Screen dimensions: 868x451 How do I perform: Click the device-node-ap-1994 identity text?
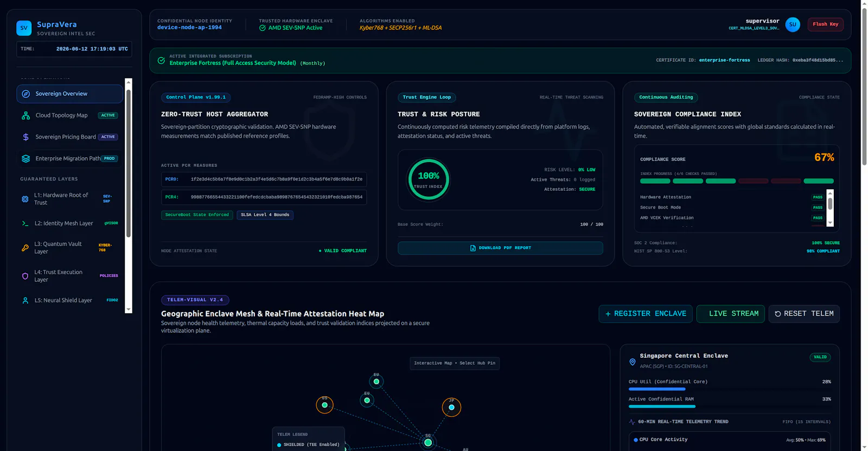(189, 28)
